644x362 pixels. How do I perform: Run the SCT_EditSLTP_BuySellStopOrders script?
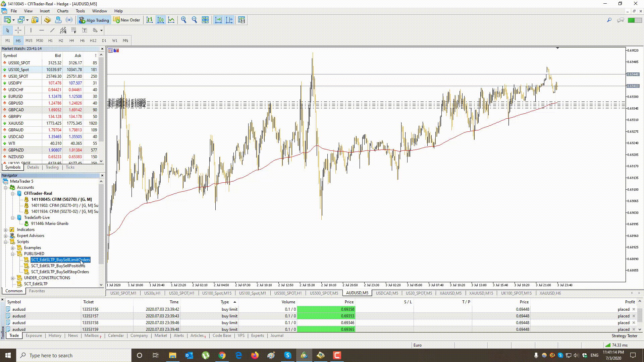60,272
